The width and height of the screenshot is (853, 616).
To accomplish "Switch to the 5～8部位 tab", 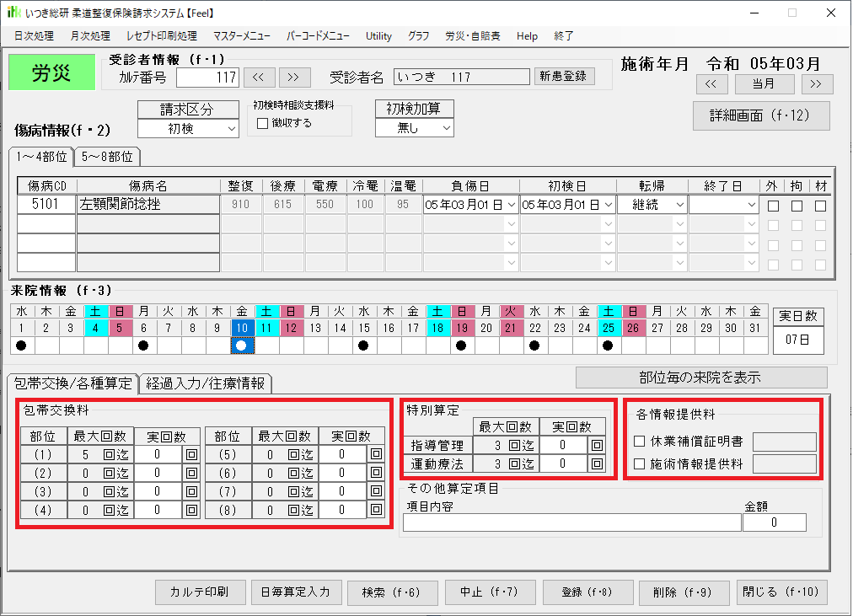I will 107,156.
